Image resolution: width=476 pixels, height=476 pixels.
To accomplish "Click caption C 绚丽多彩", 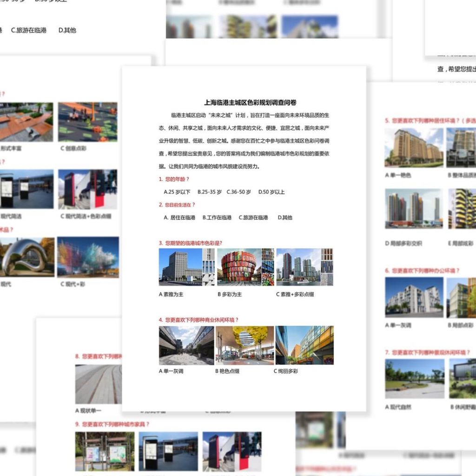I will (x=286, y=371).
